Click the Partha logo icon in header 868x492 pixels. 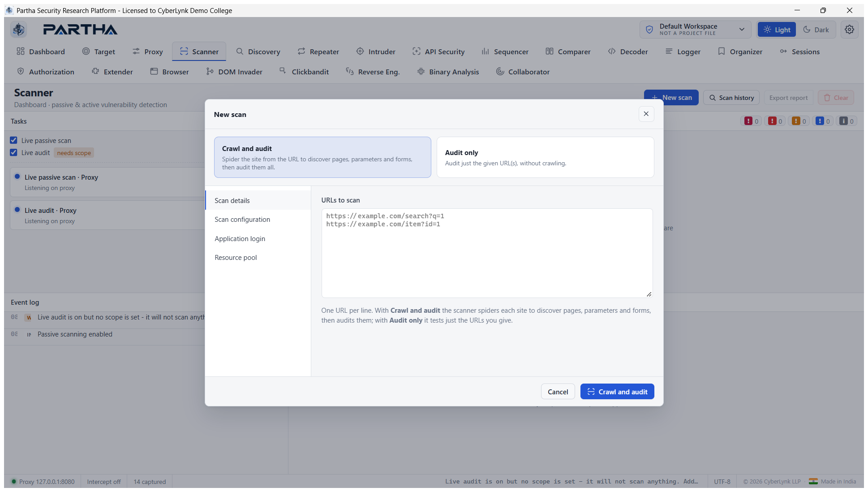tap(18, 30)
